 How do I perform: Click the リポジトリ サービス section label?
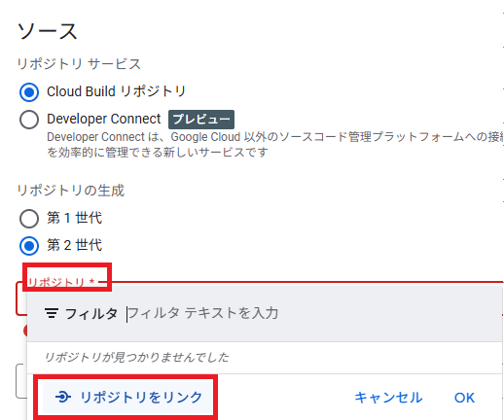79,63
